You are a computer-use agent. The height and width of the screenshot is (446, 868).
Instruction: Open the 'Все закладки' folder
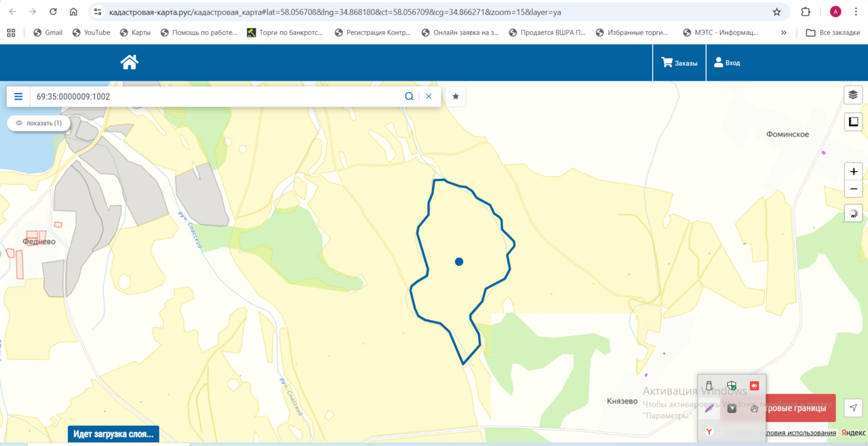pos(833,33)
